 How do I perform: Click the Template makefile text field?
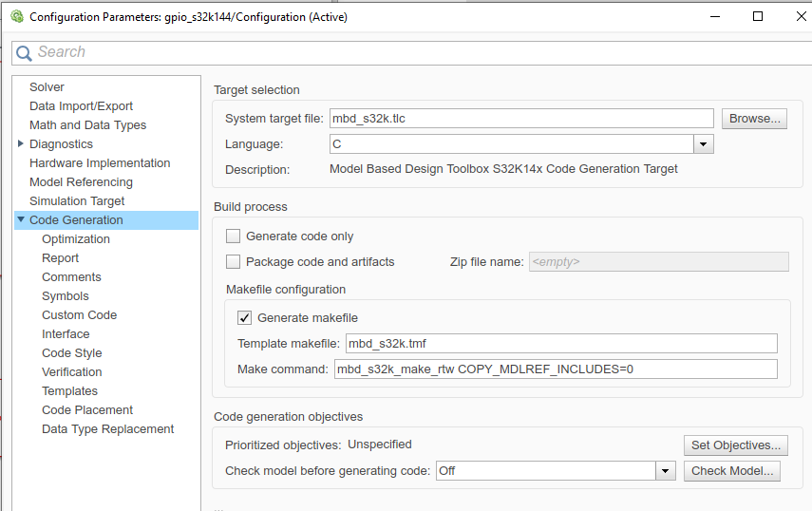click(560, 344)
